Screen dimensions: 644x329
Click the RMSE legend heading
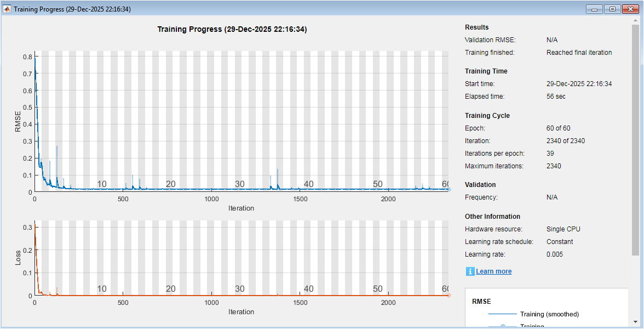481,301
